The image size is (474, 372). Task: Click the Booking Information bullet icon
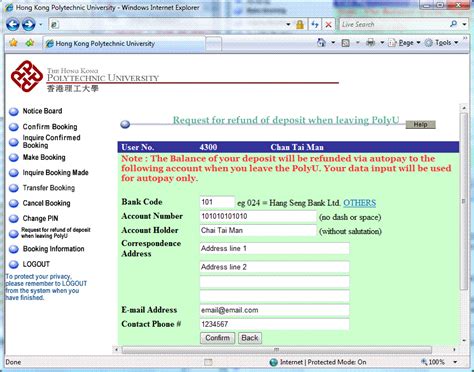14,249
